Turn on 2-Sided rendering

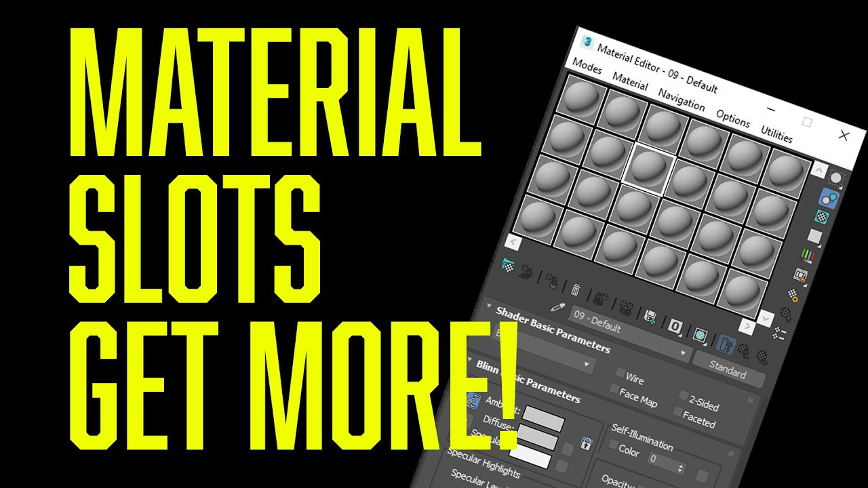point(684,396)
